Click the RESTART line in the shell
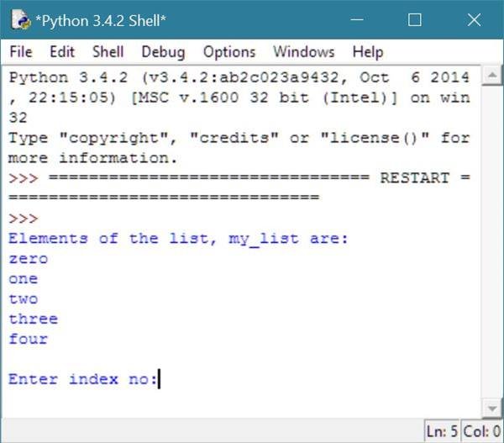 click(239, 187)
